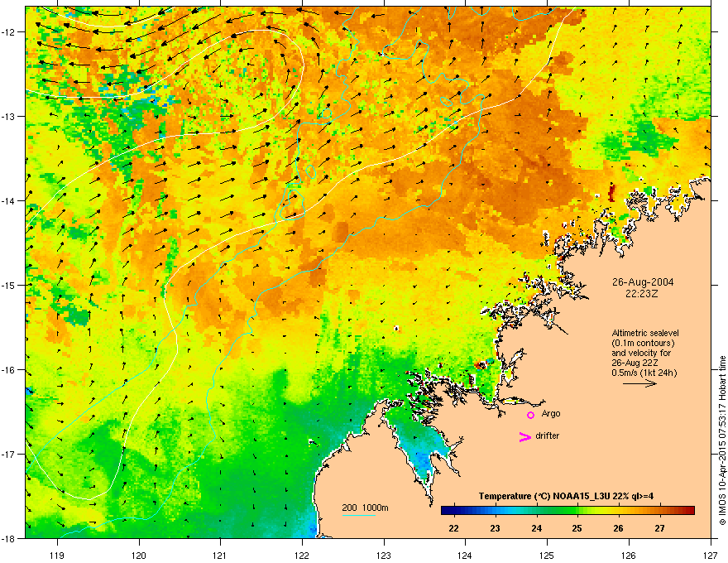The image size is (728, 563).
Task: Click longitude axis label '122'
Action: (302, 555)
